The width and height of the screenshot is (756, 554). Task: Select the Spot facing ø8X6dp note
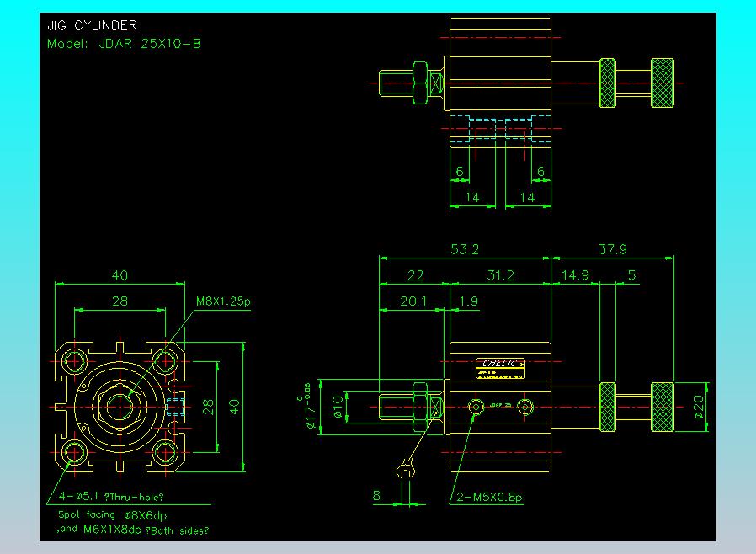click(112, 515)
